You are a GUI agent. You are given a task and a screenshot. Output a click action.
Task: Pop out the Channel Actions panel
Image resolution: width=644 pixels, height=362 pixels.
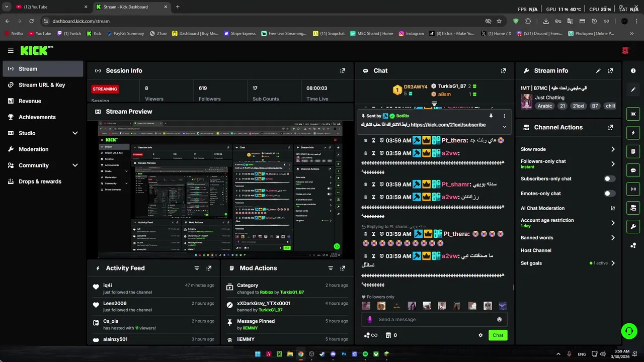click(x=610, y=128)
